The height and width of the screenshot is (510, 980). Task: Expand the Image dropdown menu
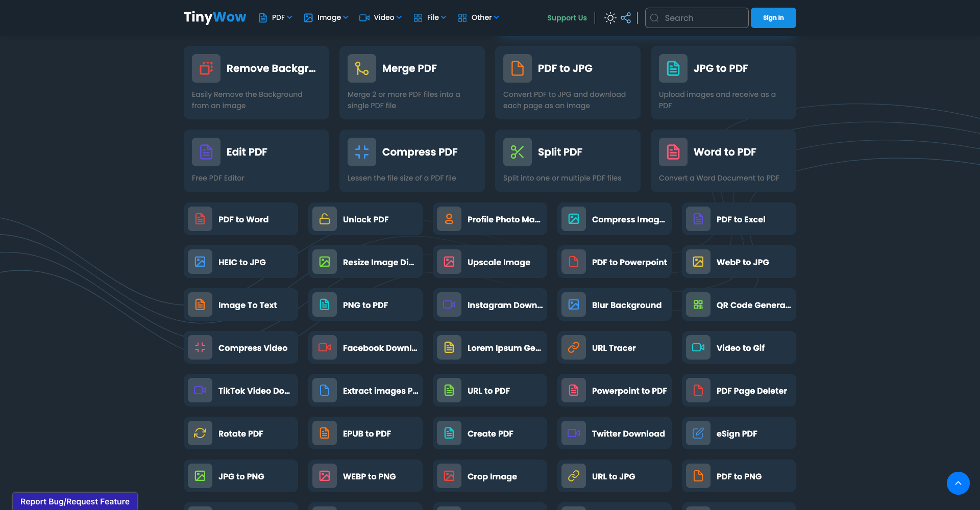(x=326, y=18)
